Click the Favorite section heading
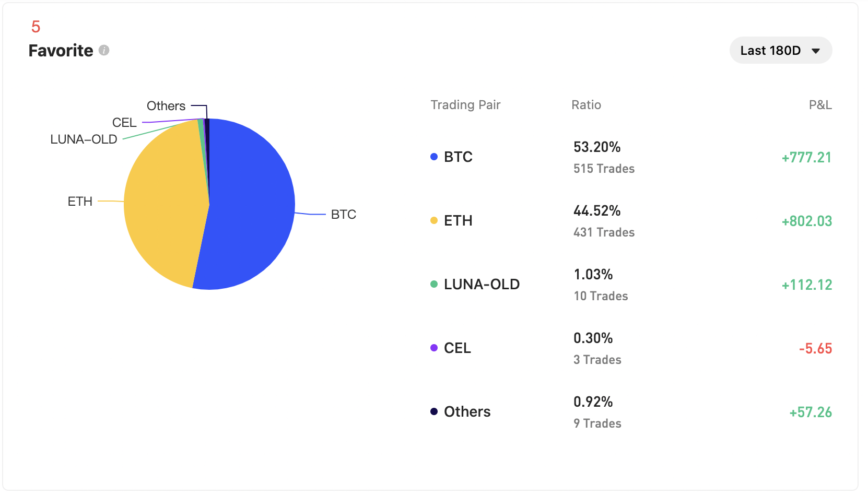The width and height of the screenshot is (868, 495). pyautogui.click(x=61, y=51)
